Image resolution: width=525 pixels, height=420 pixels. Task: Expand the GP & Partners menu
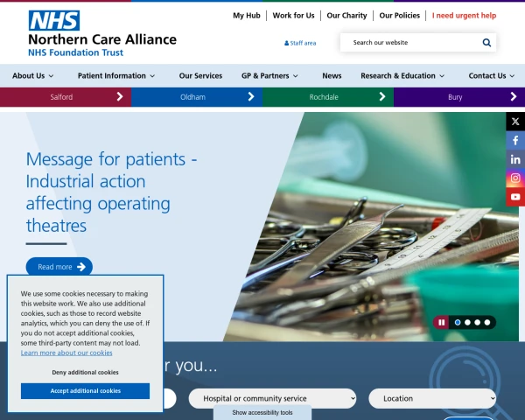point(269,76)
